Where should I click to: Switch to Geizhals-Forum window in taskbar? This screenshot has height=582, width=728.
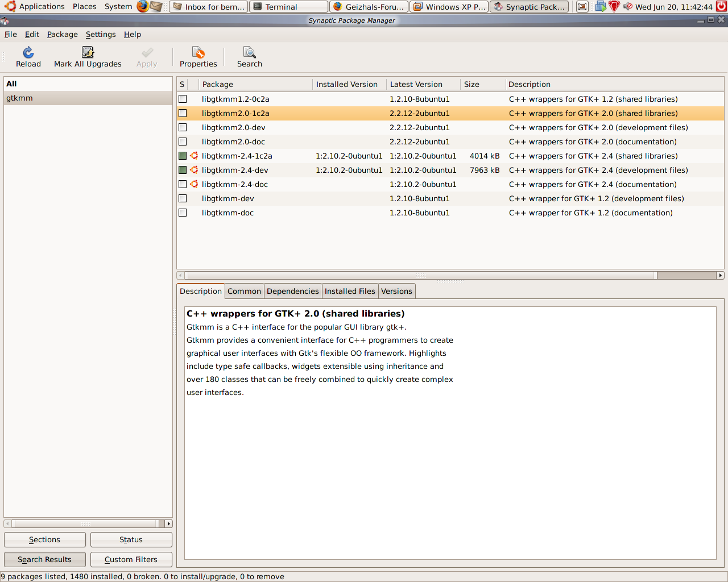369,6
